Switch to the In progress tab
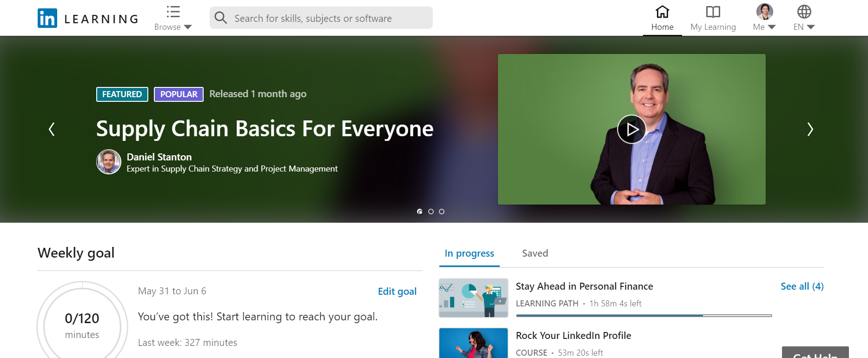This screenshot has height=358, width=868. (469, 254)
